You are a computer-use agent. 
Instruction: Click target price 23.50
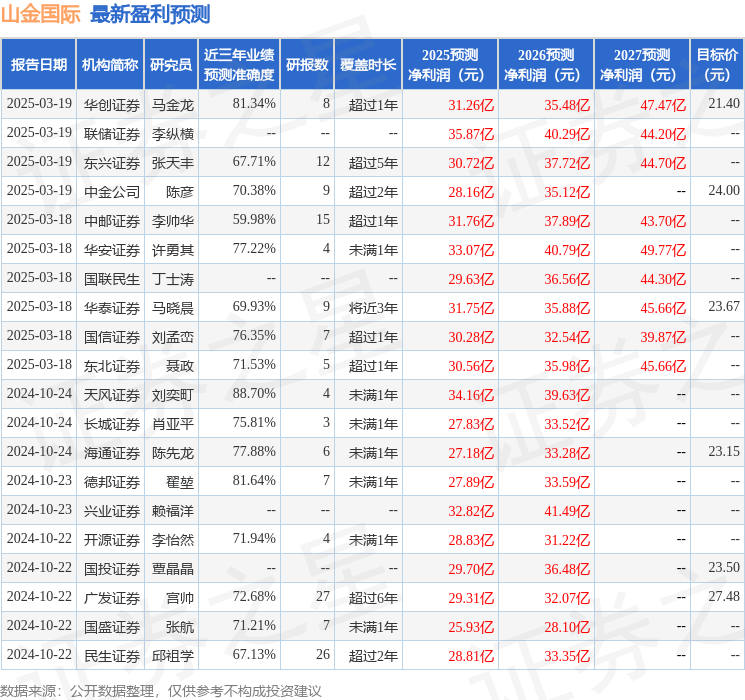724,567
